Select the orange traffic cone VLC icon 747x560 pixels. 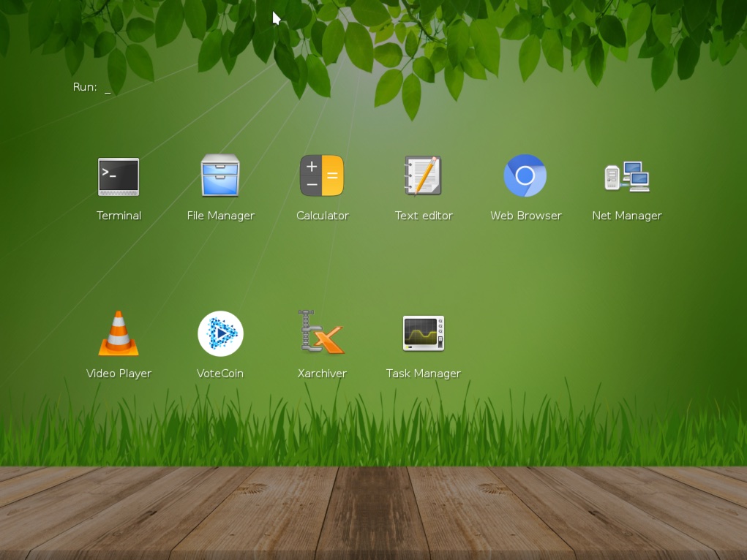tap(119, 333)
